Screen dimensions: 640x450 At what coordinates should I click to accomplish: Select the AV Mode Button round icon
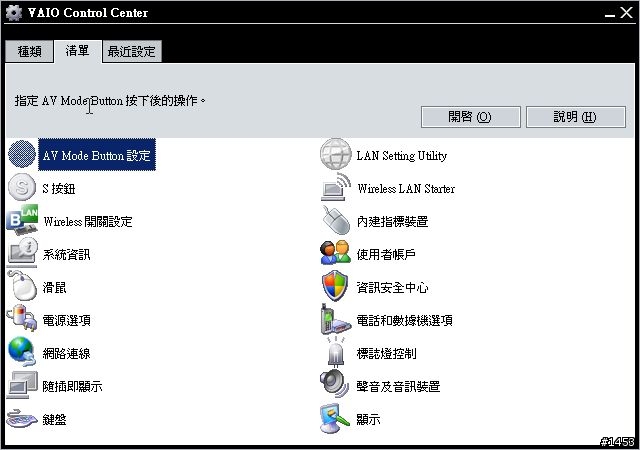coord(22,154)
